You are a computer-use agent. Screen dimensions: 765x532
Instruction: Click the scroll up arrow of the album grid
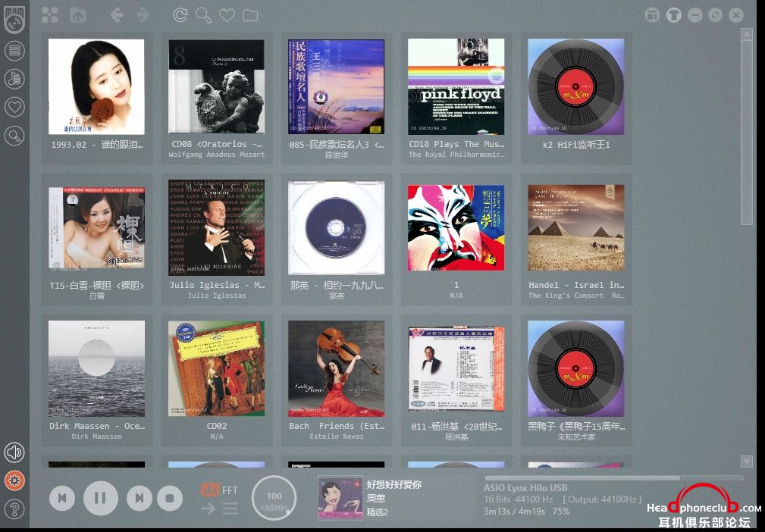click(747, 33)
